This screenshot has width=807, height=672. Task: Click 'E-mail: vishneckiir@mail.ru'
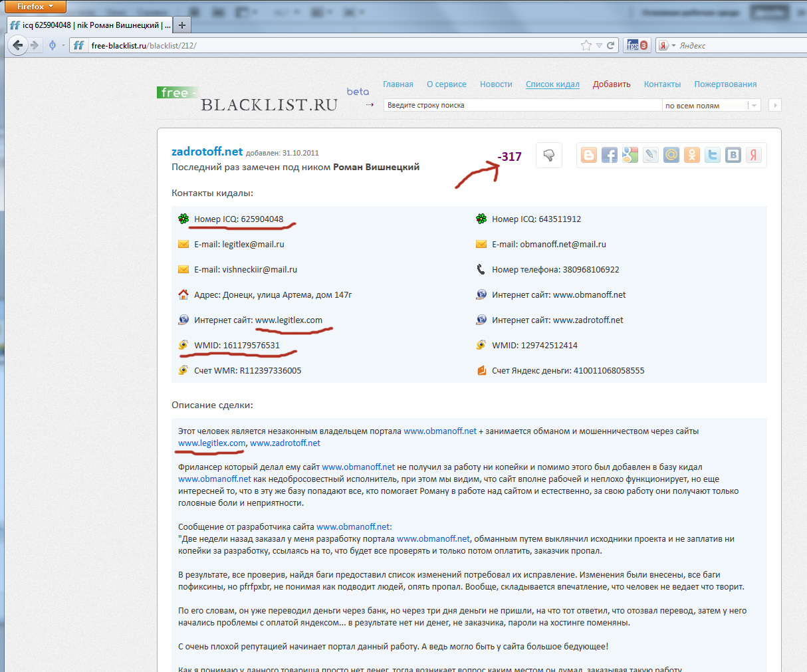(x=245, y=270)
